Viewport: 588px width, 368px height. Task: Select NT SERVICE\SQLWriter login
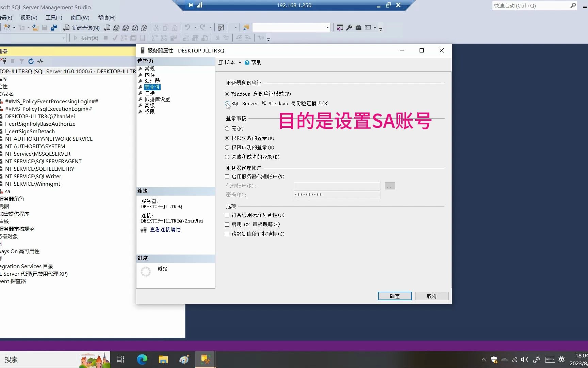point(33,176)
